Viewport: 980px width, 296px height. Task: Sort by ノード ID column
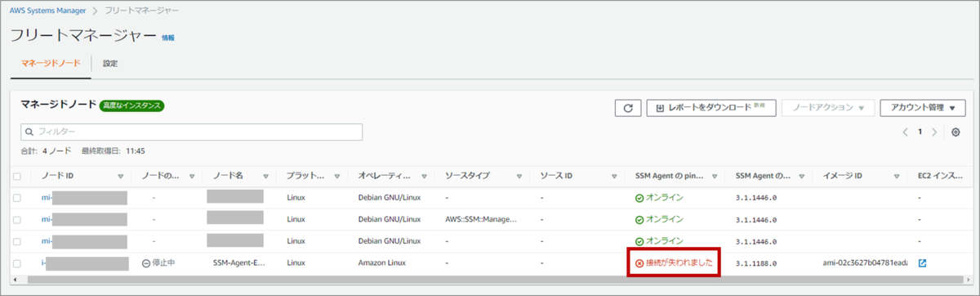[121, 176]
